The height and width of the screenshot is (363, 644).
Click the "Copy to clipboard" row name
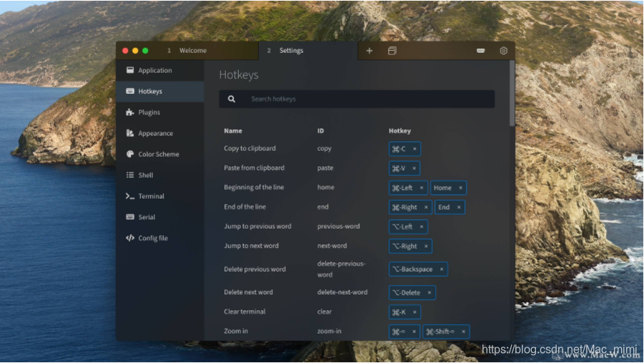(x=249, y=148)
